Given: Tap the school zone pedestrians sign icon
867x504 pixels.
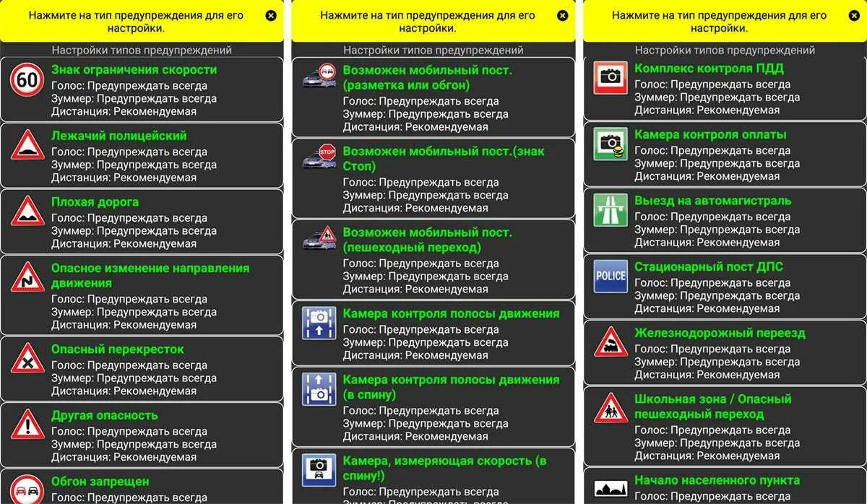Looking at the screenshot, I should tap(611, 409).
